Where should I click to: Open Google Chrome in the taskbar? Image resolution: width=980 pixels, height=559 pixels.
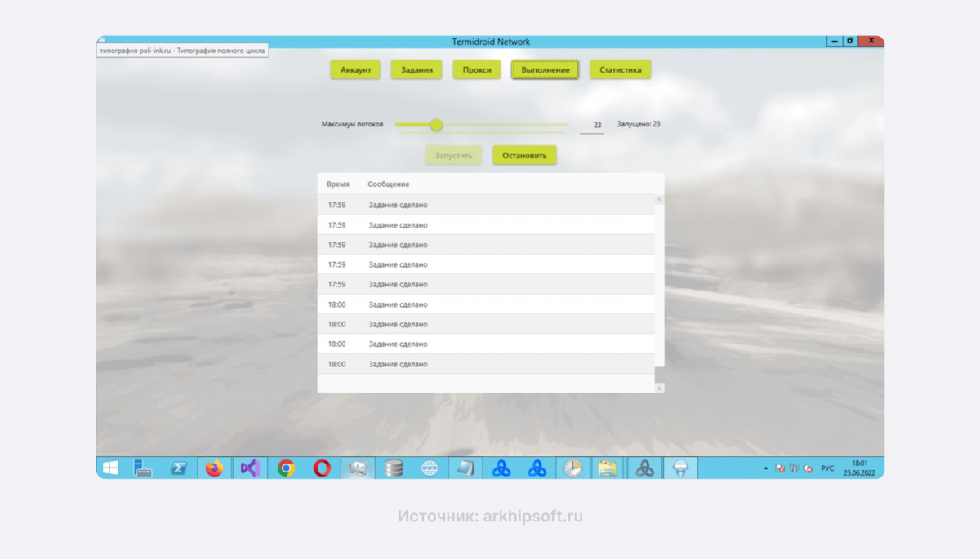(286, 468)
